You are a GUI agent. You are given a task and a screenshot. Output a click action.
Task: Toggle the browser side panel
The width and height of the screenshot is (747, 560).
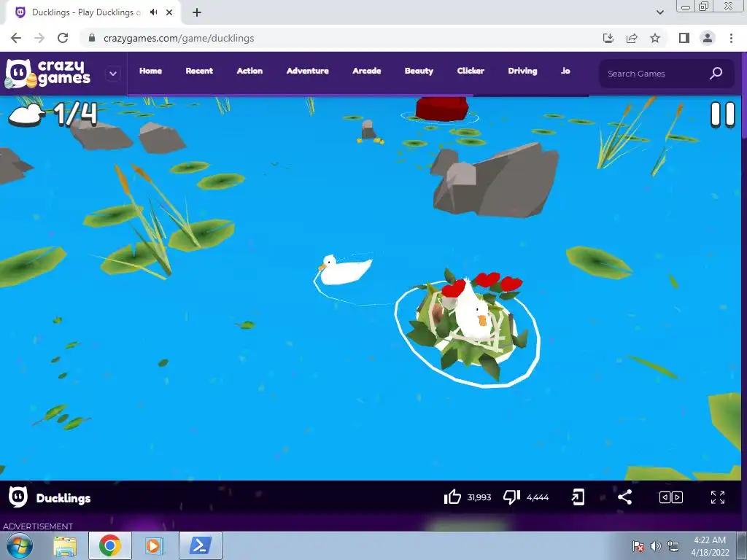click(x=684, y=38)
